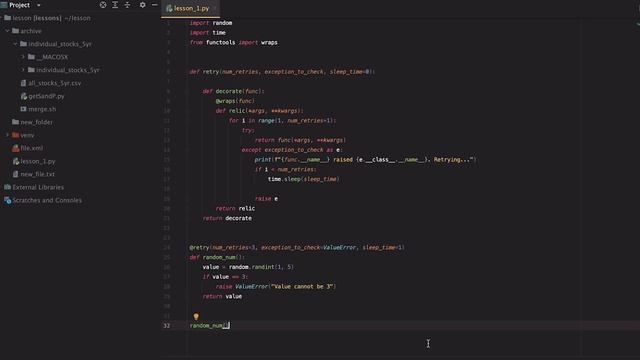Expand the __MACOSX folder chevron
Viewport: 640px width, 360px height.
(x=23, y=57)
